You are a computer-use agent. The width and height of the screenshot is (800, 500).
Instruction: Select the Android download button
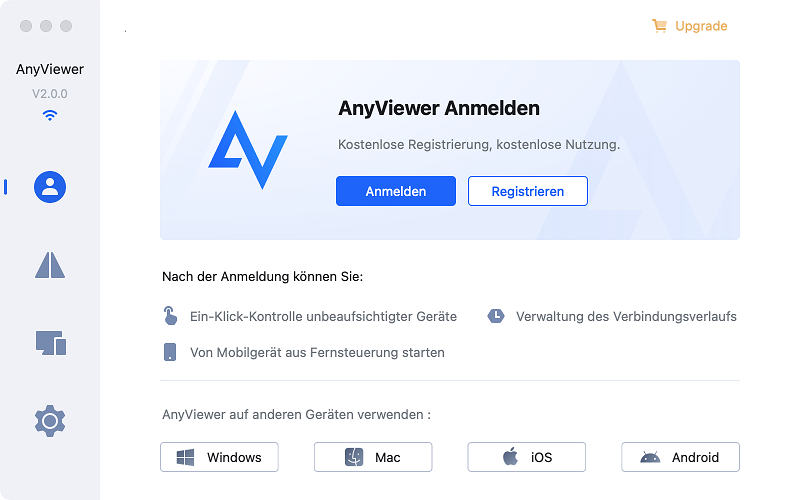point(680,457)
